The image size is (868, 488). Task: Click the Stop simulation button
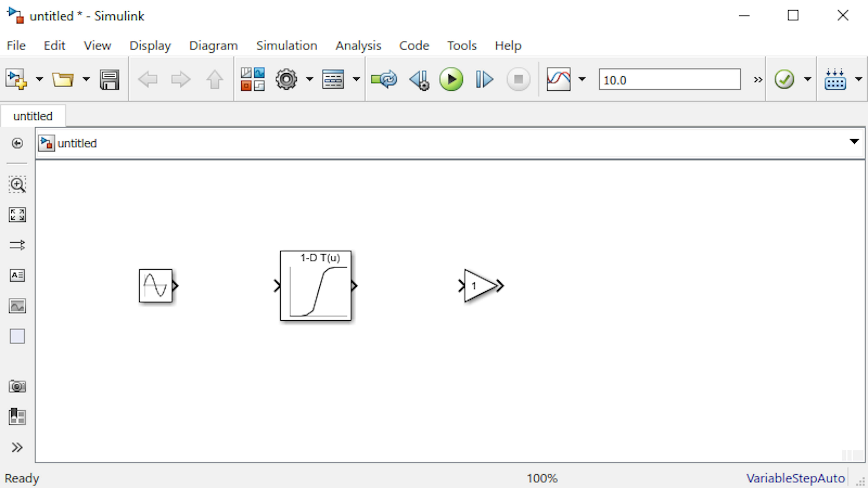pos(519,80)
